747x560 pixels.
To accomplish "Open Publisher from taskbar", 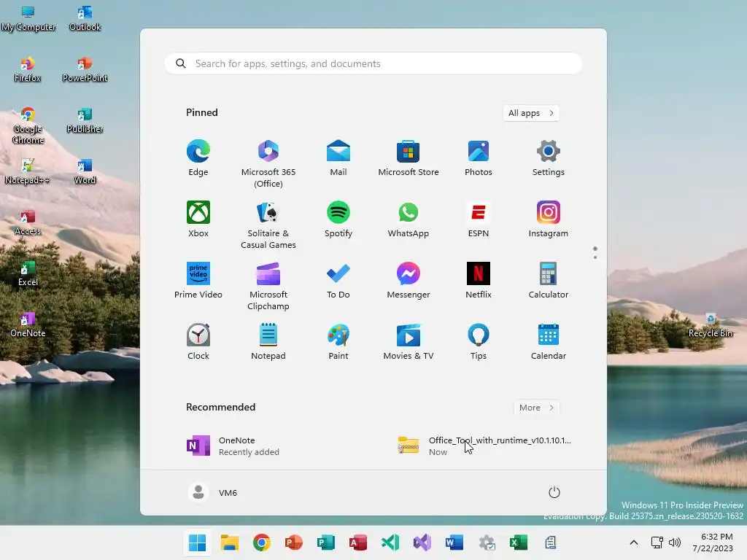I will point(326,542).
